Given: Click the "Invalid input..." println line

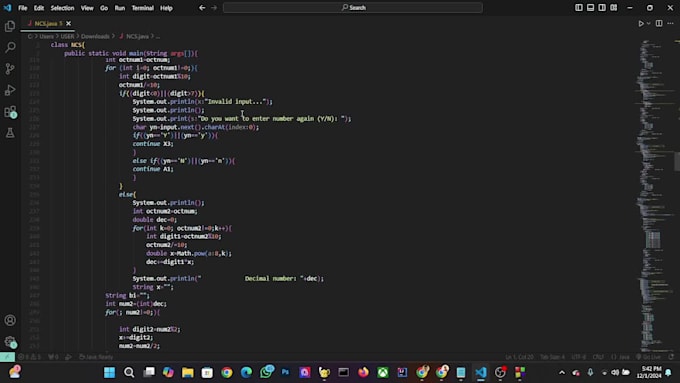Looking at the screenshot, I should click(x=203, y=101).
